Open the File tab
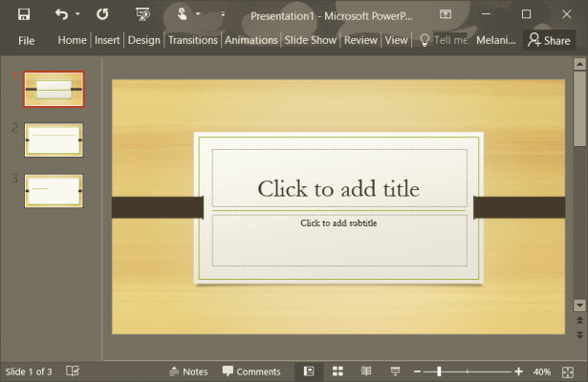Viewport: 588px width, 382px height. (26, 40)
